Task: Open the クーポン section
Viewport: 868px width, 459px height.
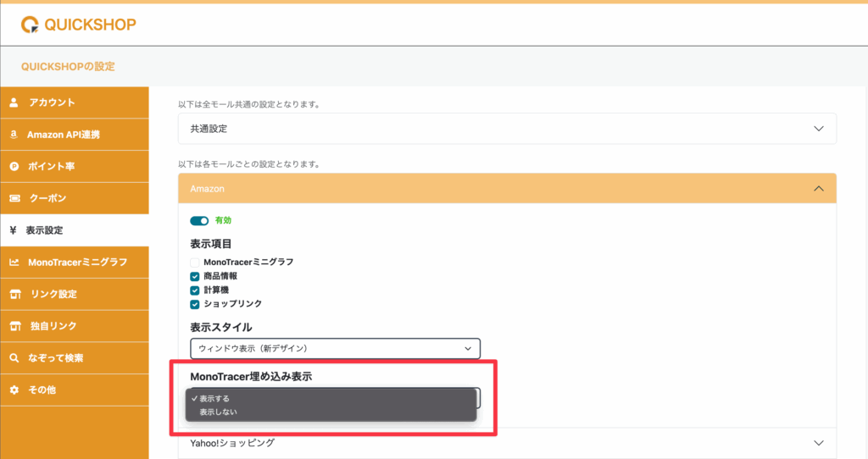Action: pyautogui.click(x=75, y=198)
